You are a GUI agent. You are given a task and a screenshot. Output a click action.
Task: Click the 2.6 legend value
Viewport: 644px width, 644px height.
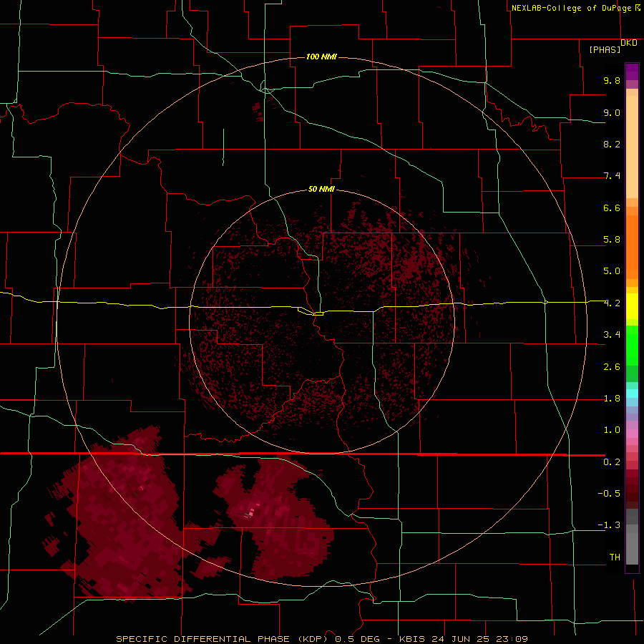coord(612,367)
